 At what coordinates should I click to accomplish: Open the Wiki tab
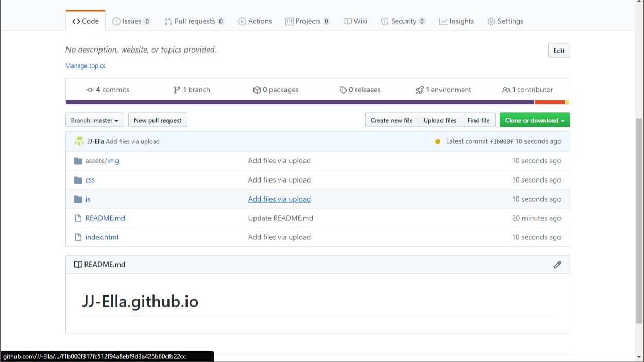pos(355,21)
